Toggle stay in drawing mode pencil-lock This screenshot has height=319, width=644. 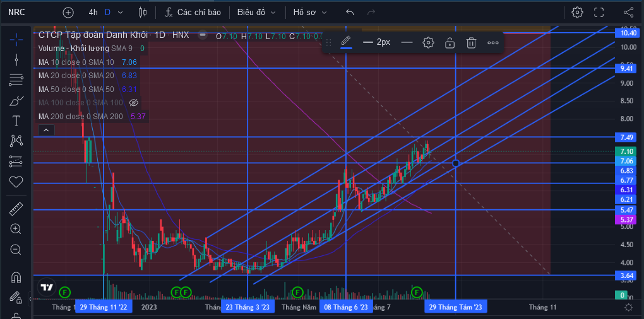pos(16,297)
